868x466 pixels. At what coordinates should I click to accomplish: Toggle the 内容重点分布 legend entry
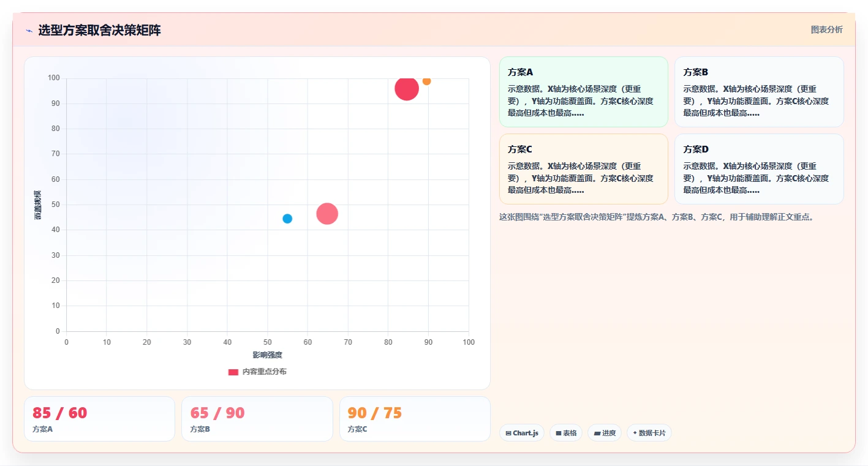[x=257, y=372]
